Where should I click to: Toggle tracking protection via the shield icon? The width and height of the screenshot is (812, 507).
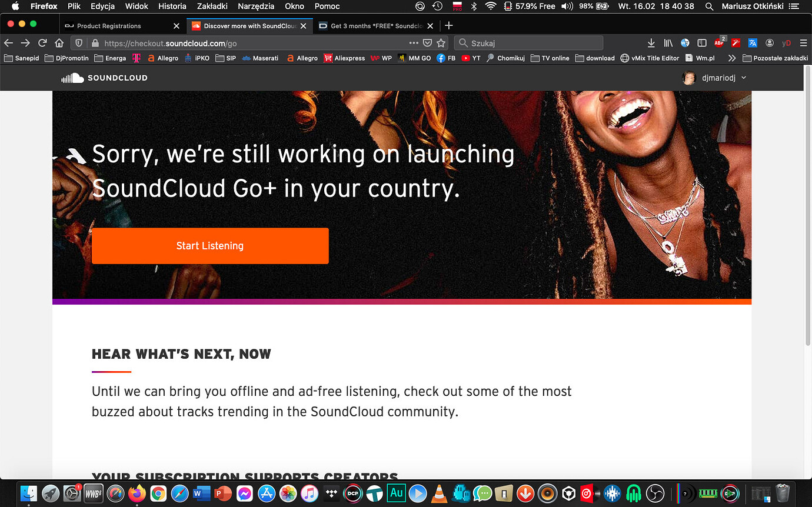[x=78, y=42]
